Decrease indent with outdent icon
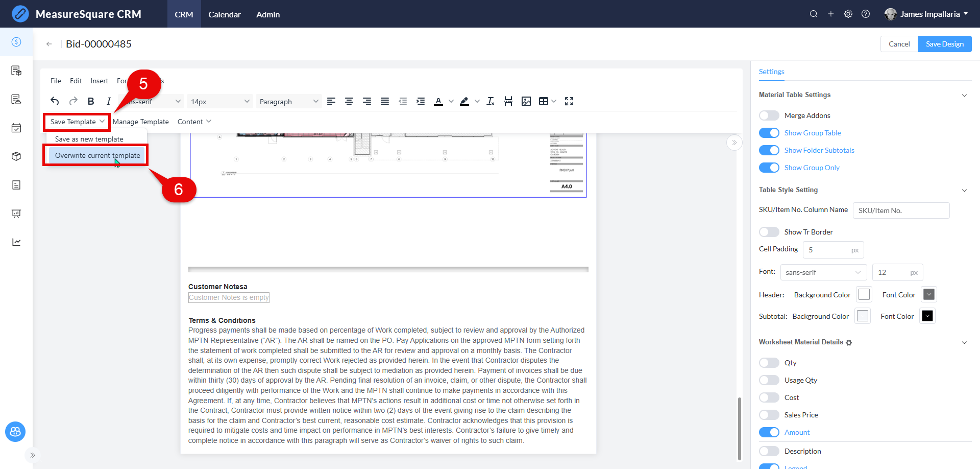Image resolution: width=980 pixels, height=469 pixels. [x=403, y=101]
